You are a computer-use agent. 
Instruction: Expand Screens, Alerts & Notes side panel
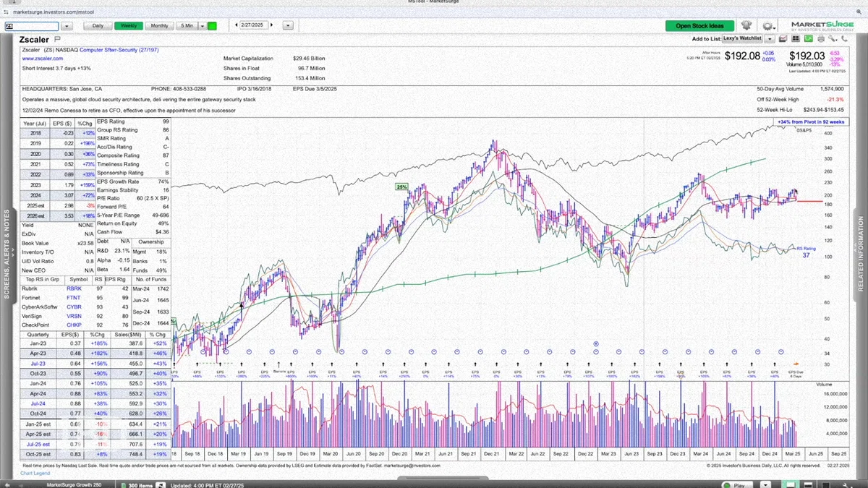click(x=8, y=255)
